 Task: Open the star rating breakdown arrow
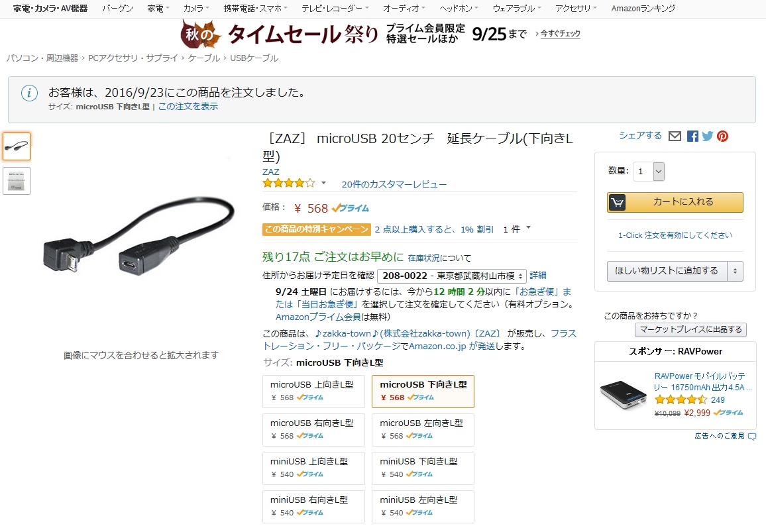point(323,184)
